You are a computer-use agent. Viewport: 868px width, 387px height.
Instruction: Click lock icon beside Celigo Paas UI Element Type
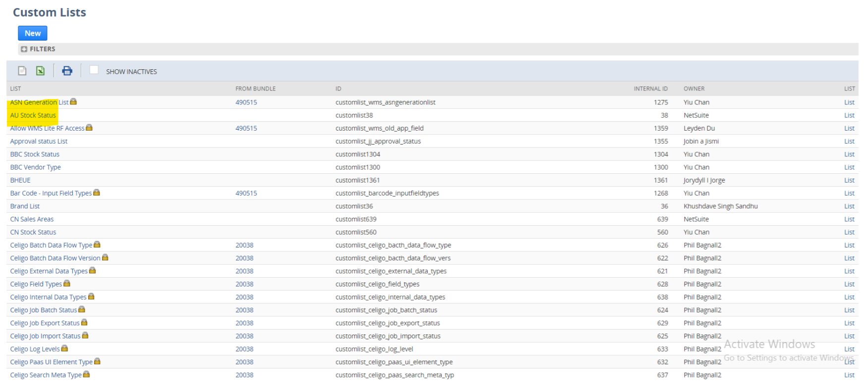(x=97, y=361)
